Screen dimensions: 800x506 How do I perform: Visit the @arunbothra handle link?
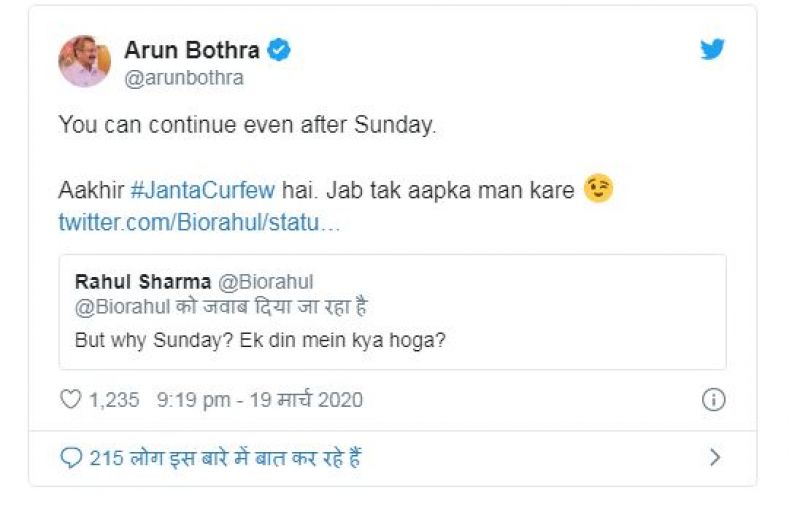coord(184,78)
